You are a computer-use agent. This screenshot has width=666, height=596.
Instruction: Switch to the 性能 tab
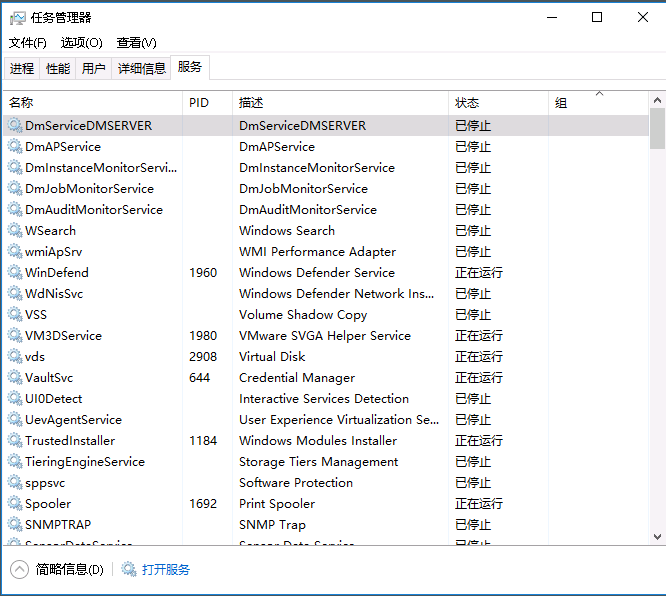pyautogui.click(x=58, y=68)
